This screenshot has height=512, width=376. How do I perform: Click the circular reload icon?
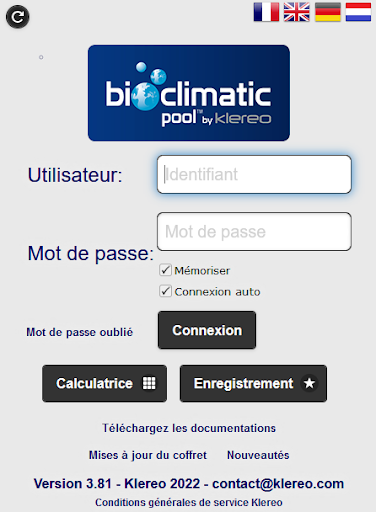[18, 17]
